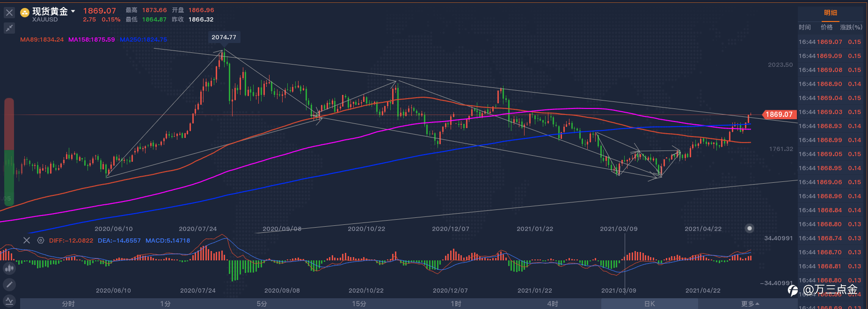
Task: Switch to the 4时 timeframe tab
Action: 553,304
